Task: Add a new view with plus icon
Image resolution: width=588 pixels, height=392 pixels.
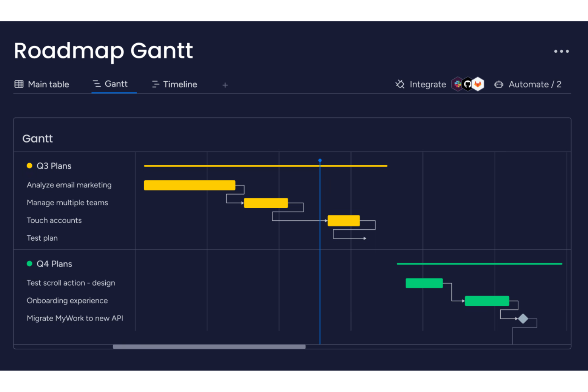Action: tap(225, 85)
